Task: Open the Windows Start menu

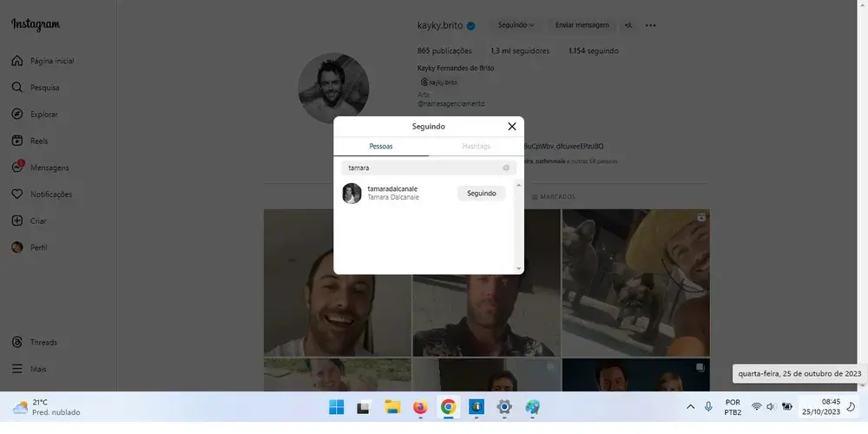Action: coord(336,407)
